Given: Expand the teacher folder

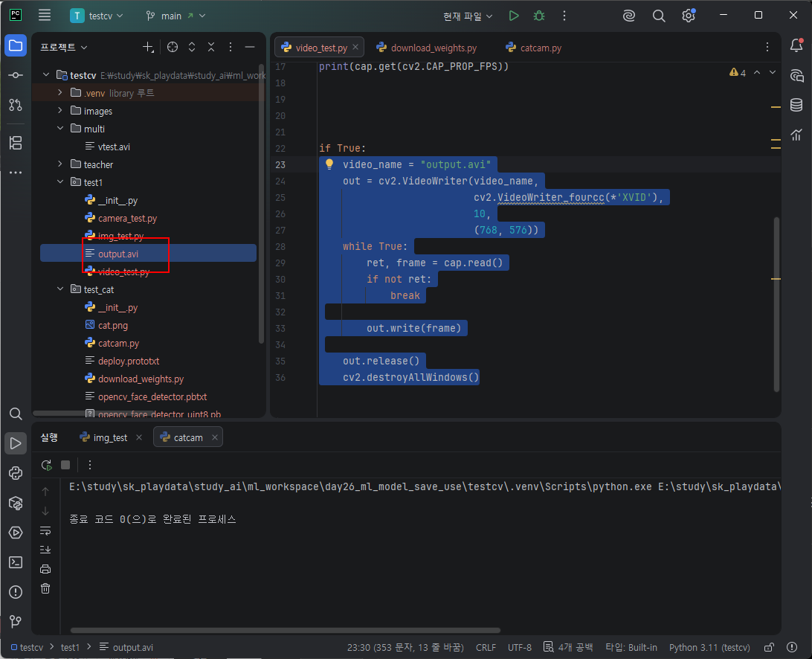Looking at the screenshot, I should 60,164.
